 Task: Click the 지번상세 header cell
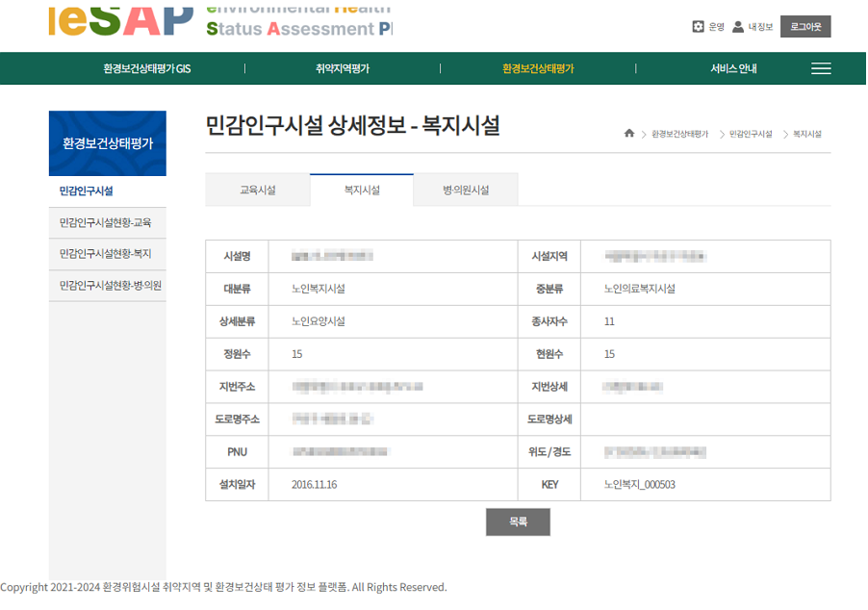(549, 387)
